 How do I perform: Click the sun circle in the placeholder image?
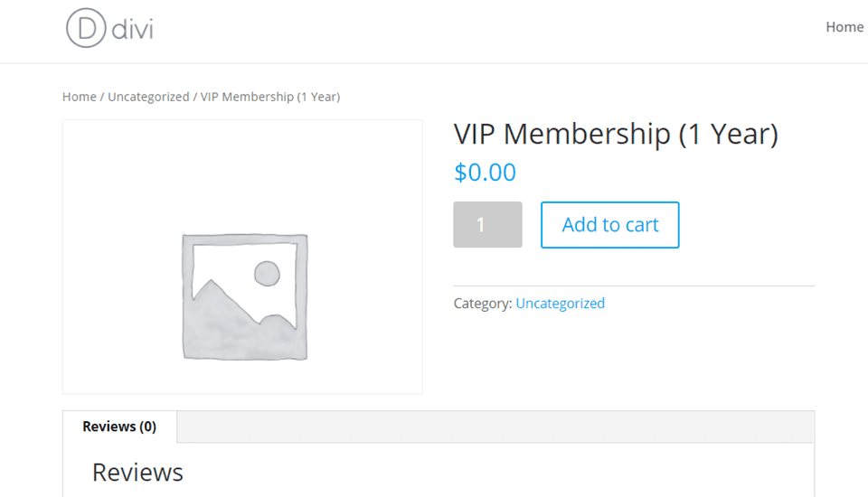click(267, 273)
